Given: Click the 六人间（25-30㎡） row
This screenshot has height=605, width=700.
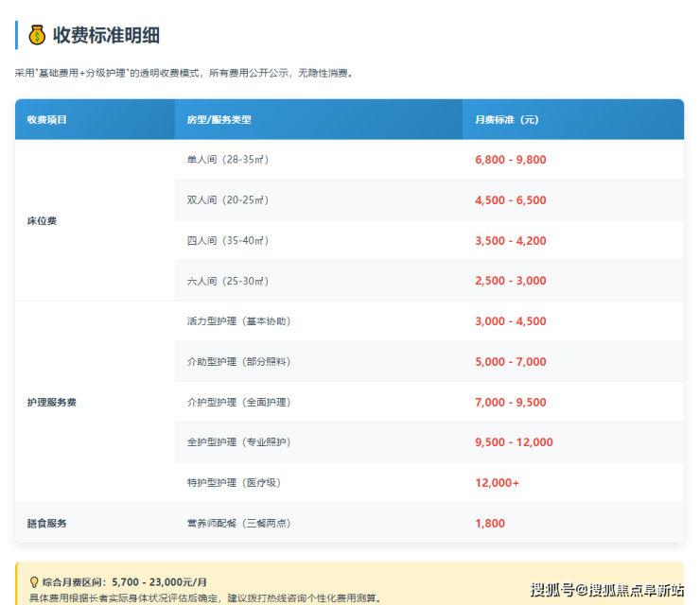Looking at the screenshot, I should coord(228,281).
